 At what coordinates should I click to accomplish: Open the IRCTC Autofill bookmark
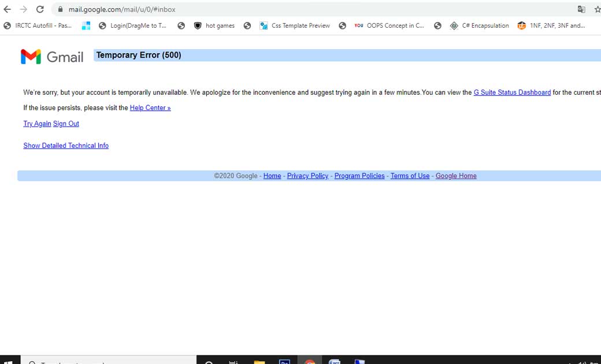tap(38, 25)
